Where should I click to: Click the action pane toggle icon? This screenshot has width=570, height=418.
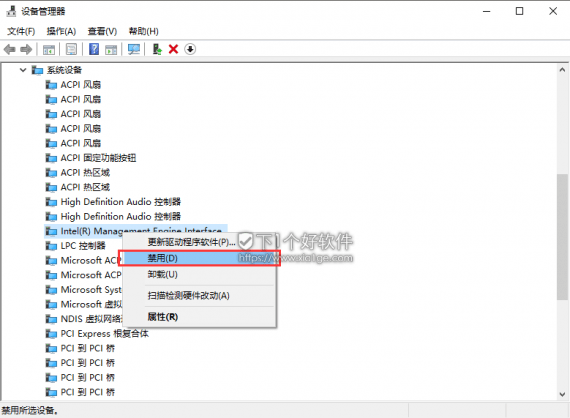111,49
